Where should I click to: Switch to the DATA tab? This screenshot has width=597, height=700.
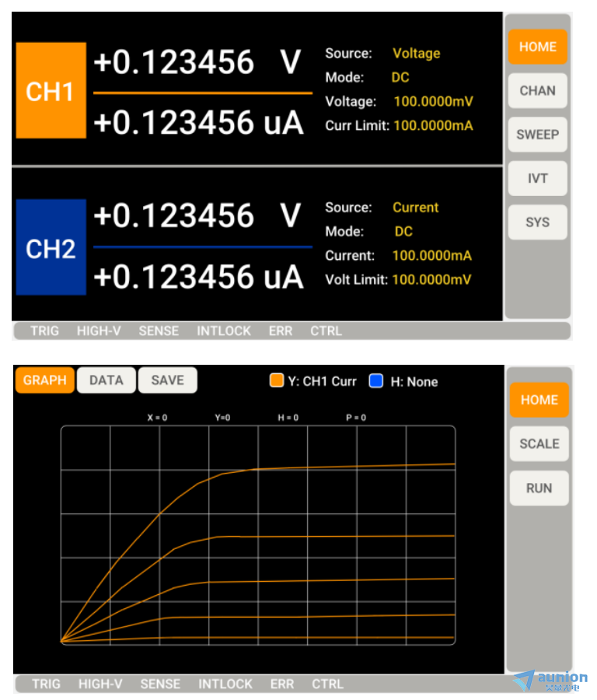(106, 380)
